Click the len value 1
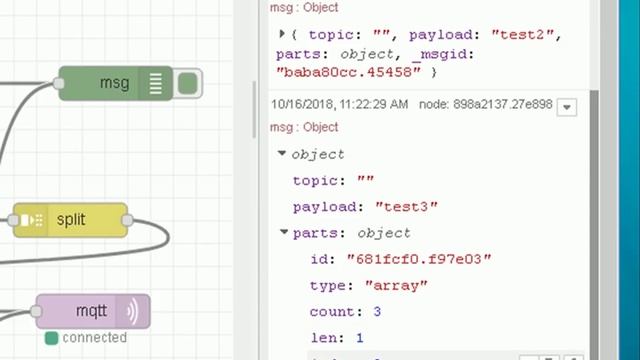 (360, 338)
